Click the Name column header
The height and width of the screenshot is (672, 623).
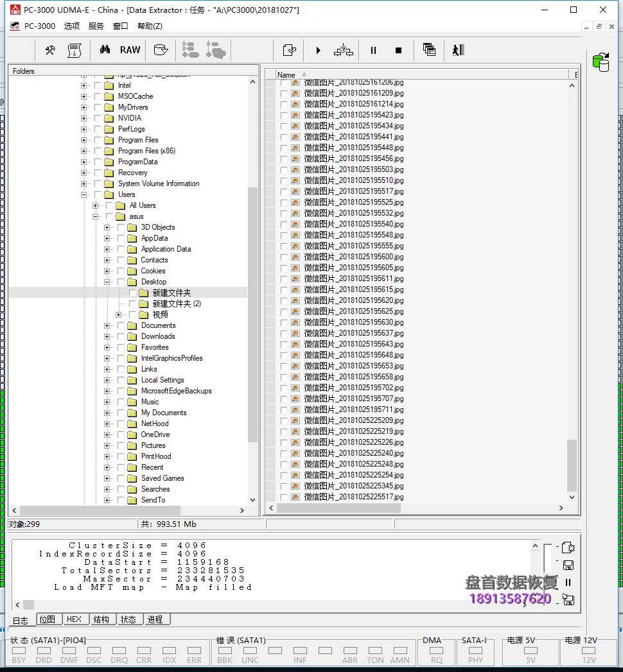click(x=286, y=75)
